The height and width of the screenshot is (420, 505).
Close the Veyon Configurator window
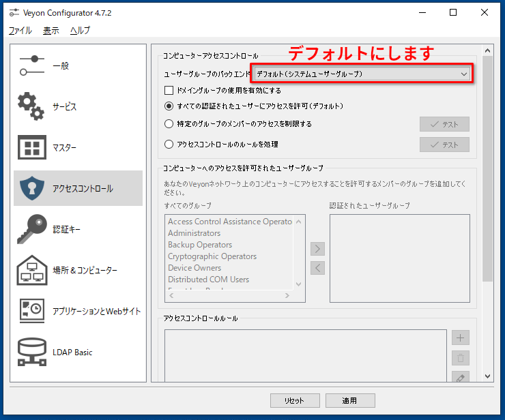coord(485,12)
